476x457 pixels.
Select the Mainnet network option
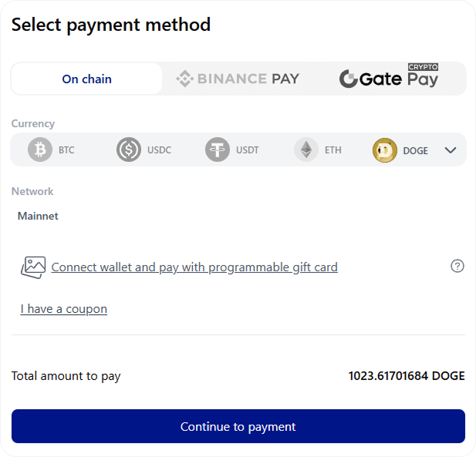point(38,216)
